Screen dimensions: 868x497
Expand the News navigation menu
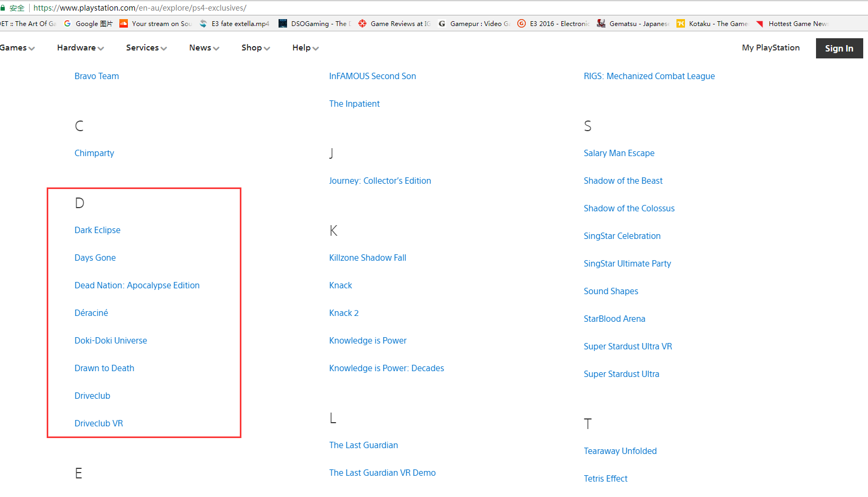tap(204, 48)
